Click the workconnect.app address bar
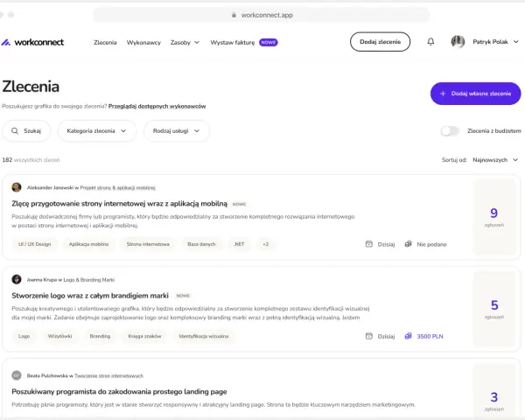The width and height of the screenshot is (525, 420). (x=261, y=15)
